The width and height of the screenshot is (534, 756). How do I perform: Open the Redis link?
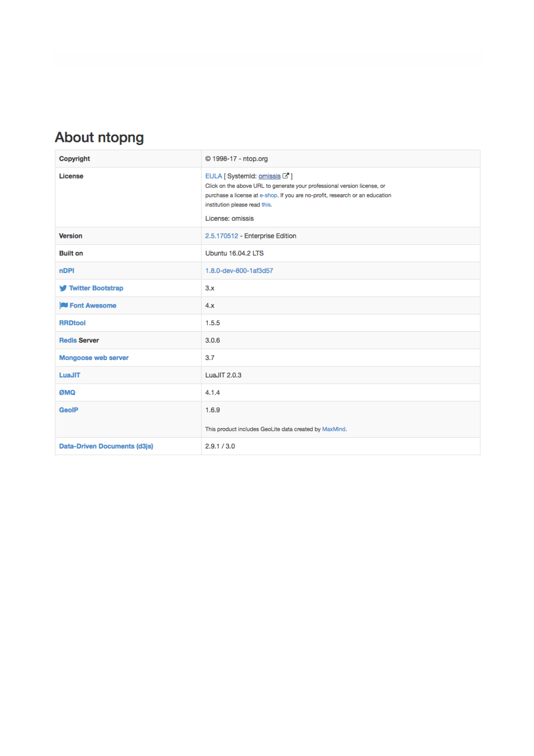tap(68, 340)
